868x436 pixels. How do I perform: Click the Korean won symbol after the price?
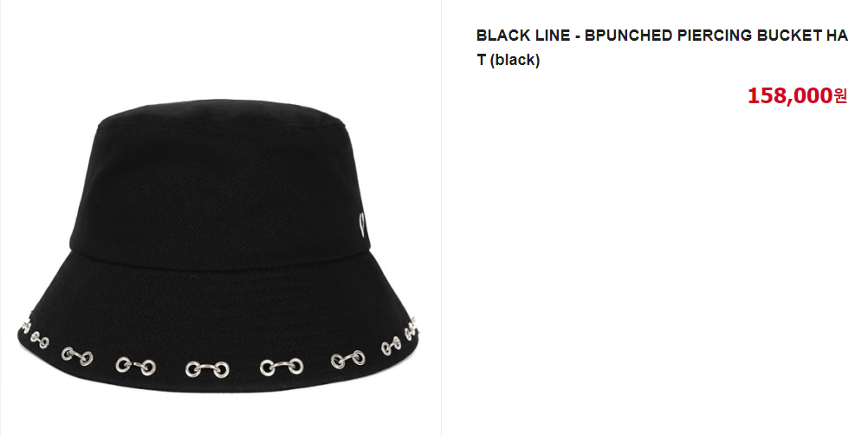841,96
